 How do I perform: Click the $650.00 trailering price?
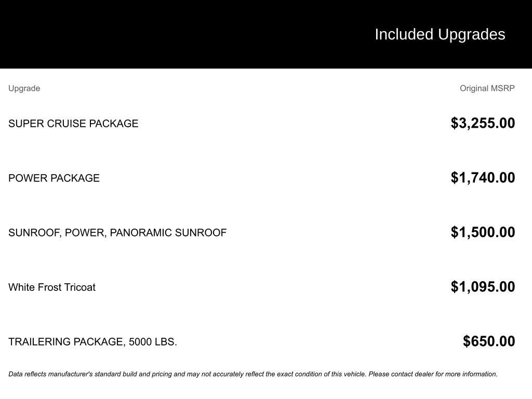point(489,341)
